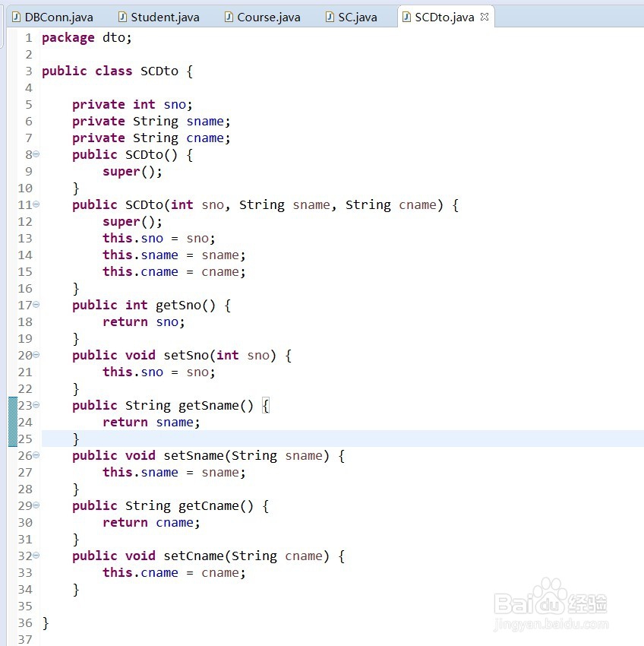The height and width of the screenshot is (646, 644).
Task: Click 'getSname' method name
Action: pyautogui.click(x=209, y=406)
